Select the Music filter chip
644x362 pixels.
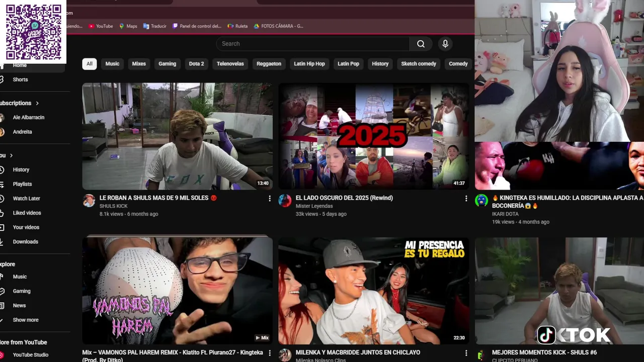pos(112,64)
